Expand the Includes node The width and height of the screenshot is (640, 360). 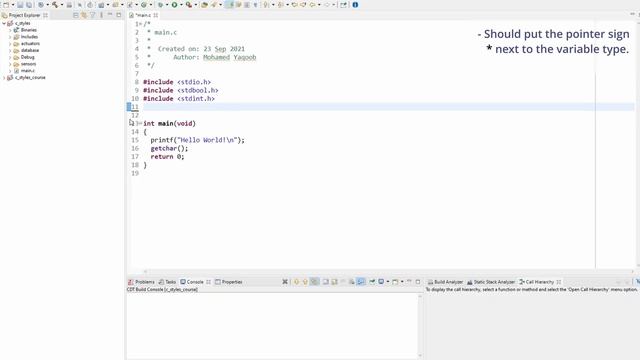coord(10,37)
